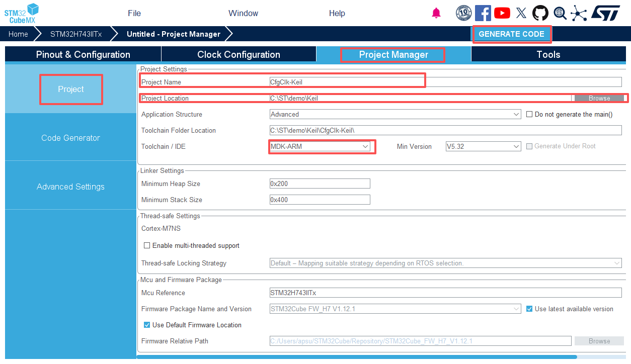
Task: Open the YouTube icon link
Action: point(502,13)
